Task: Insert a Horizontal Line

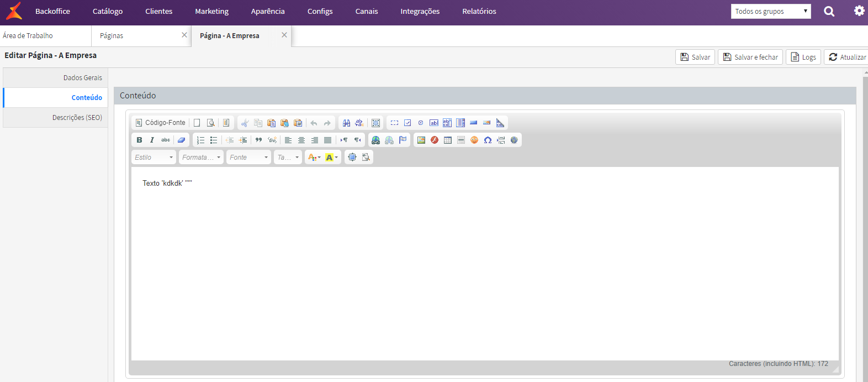Action: click(461, 140)
